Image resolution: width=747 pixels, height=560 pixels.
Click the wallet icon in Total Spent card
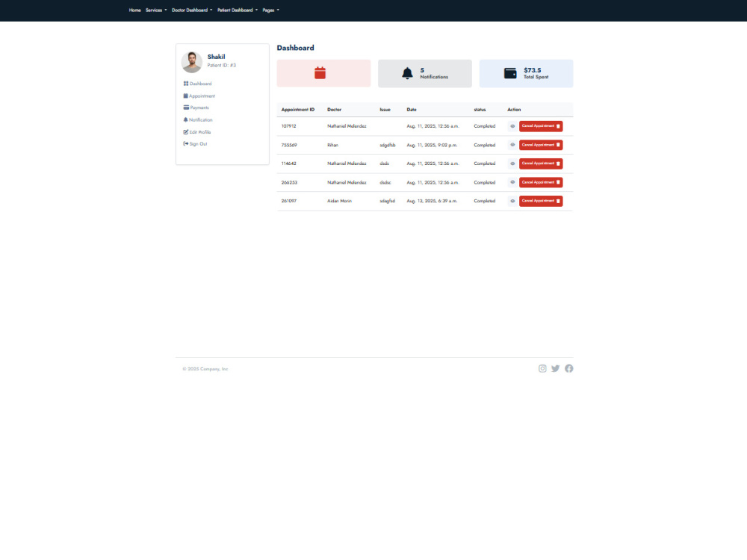click(x=510, y=73)
